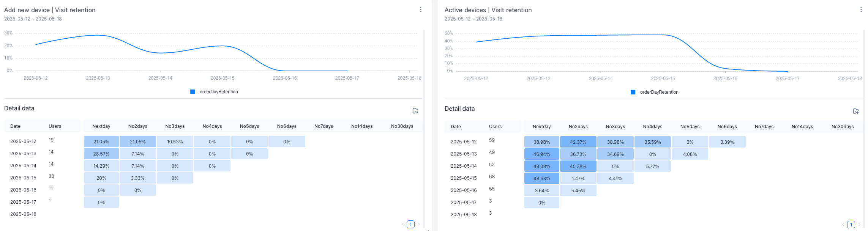Toggle orderDayRetention legend label in Active devices chart
The image size is (868, 231).
tap(659, 92)
